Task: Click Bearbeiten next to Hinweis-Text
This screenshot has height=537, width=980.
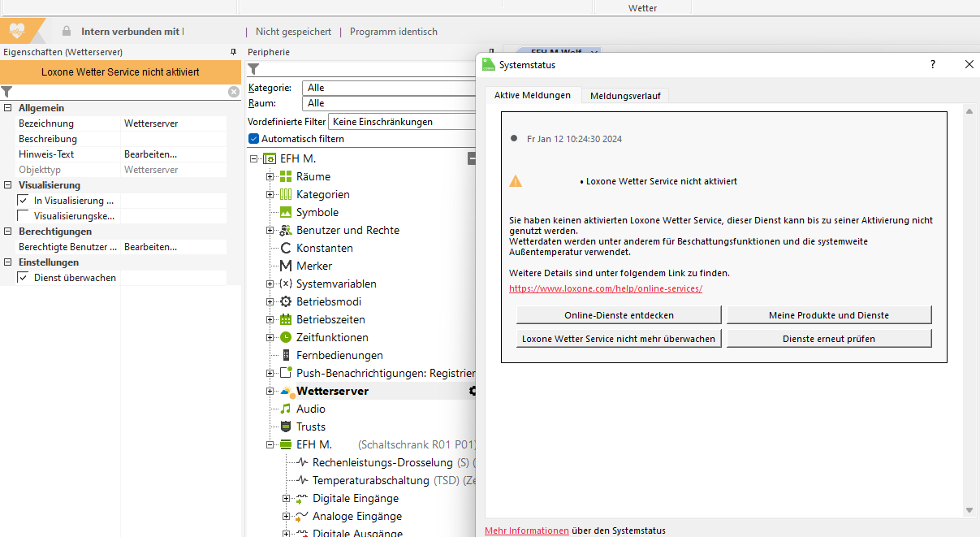Action: [150, 154]
